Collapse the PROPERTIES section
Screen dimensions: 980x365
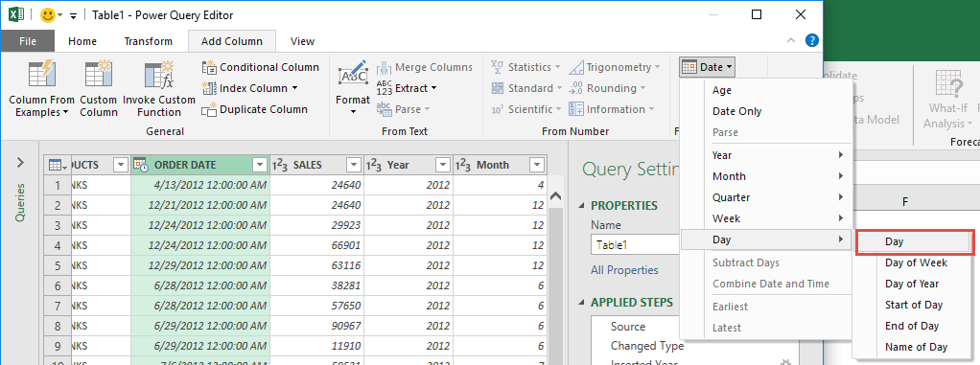click(582, 206)
